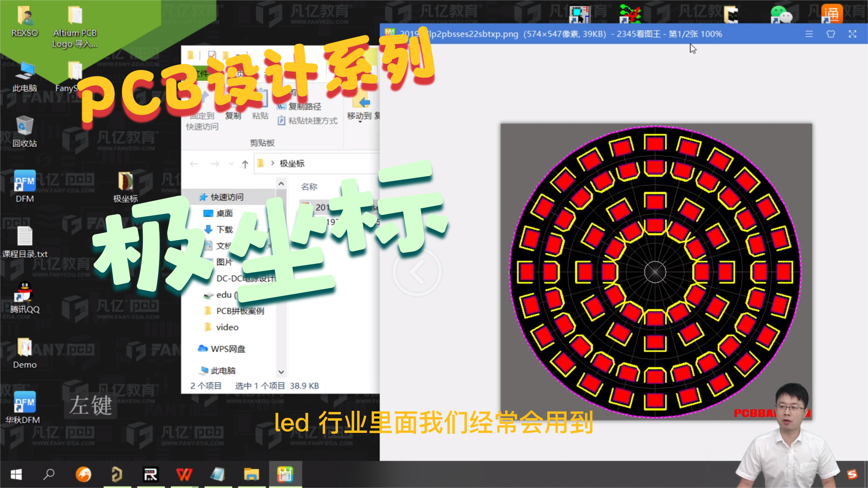
Task: Open File Explorer from the taskbar
Action: [251, 474]
